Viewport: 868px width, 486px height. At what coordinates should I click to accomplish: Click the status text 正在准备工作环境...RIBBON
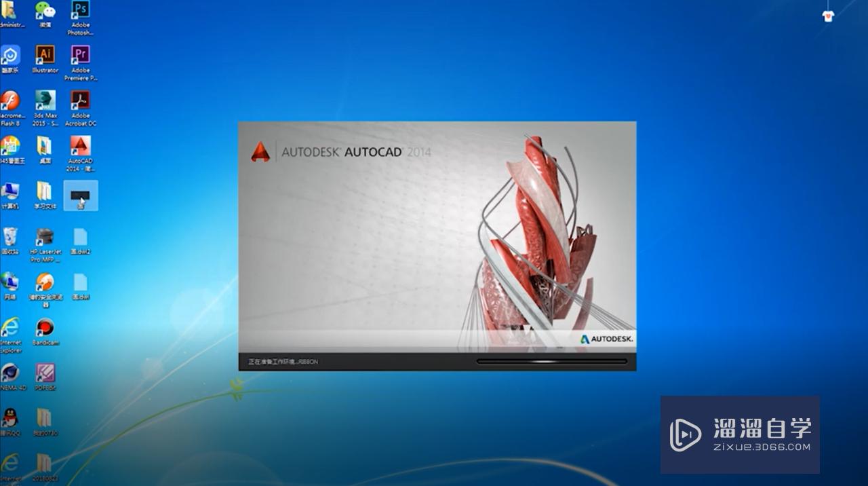tap(283, 362)
